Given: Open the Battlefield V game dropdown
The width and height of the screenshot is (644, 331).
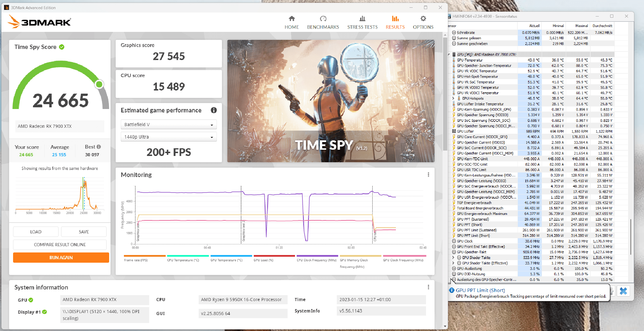Looking at the screenshot, I should (169, 125).
